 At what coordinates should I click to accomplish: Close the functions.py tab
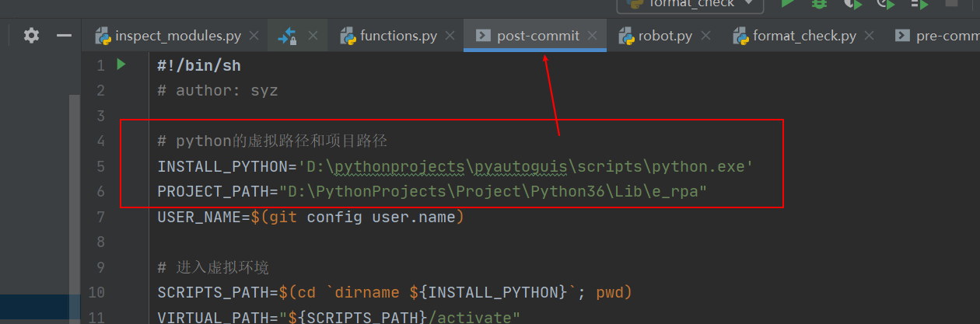(450, 36)
